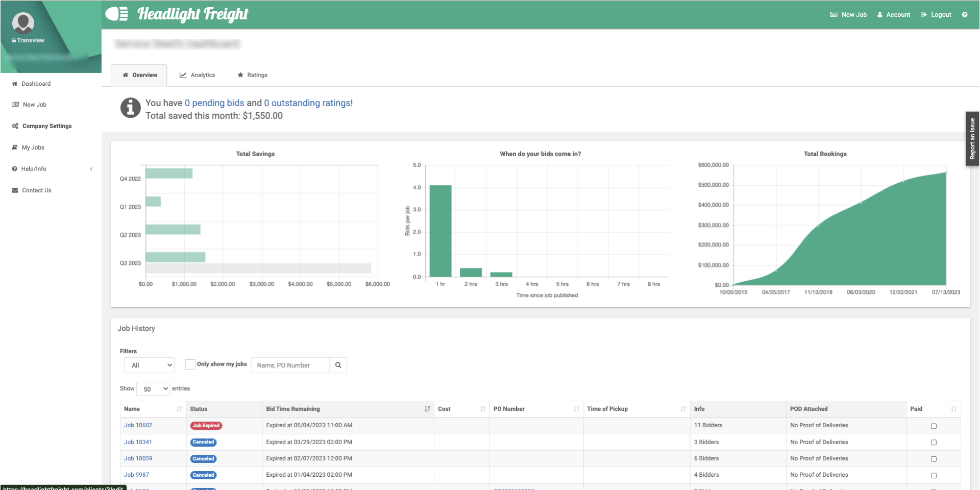This screenshot has width=980, height=490.
Task: Sort by Cost column arrows
Action: tap(482, 409)
